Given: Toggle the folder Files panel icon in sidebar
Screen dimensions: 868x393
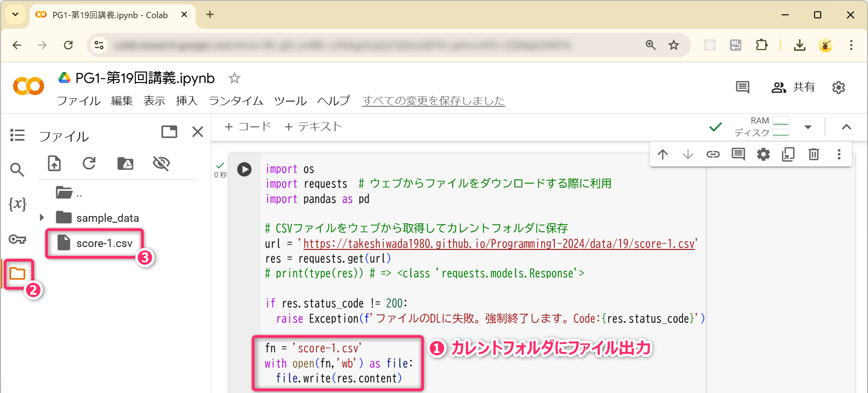Looking at the screenshot, I should tap(18, 273).
